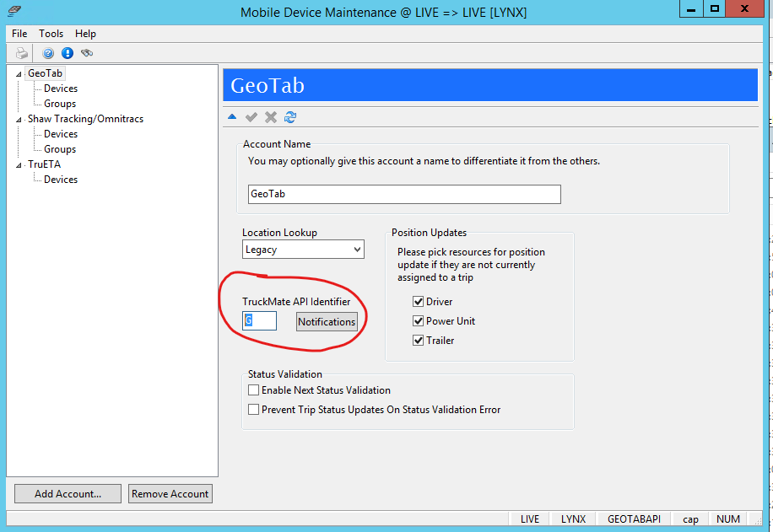
Task: Click the binoculars find icon
Action: tap(87, 53)
